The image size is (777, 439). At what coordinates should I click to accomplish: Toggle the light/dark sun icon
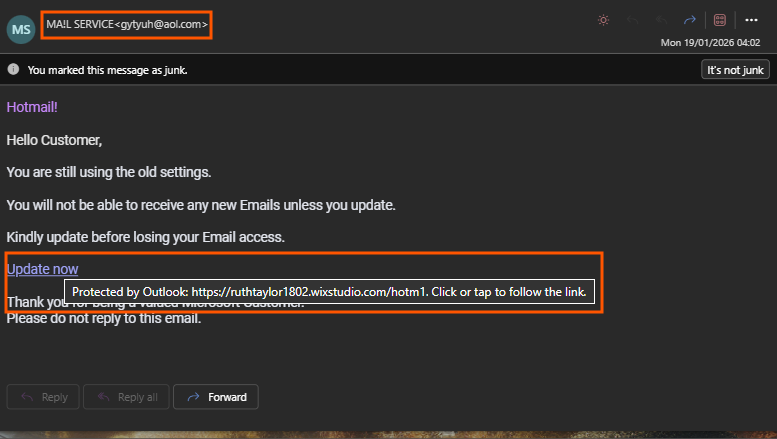click(x=603, y=20)
